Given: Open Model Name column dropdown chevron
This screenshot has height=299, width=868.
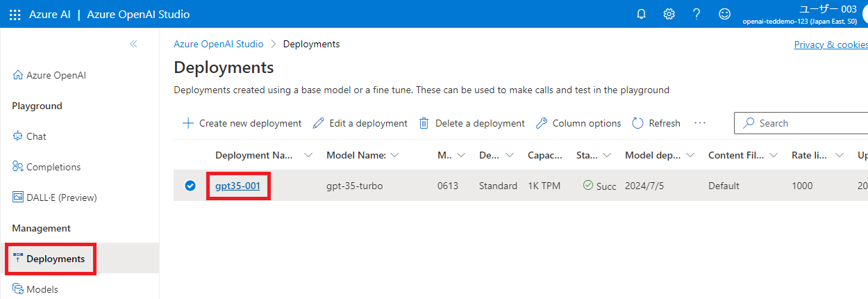Looking at the screenshot, I should (x=395, y=155).
